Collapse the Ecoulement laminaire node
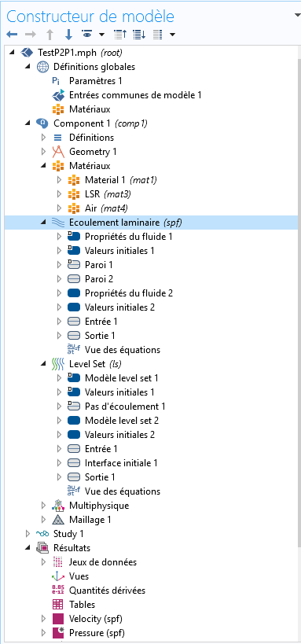Screen dimensions: 301x644 pos(43,223)
